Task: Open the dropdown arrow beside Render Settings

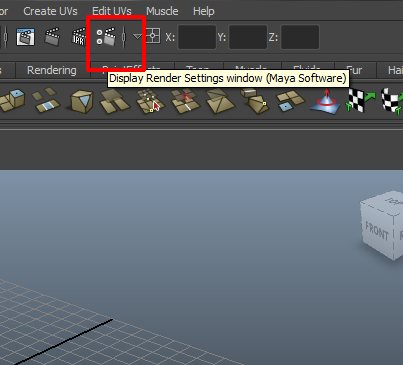Action: 137,36
